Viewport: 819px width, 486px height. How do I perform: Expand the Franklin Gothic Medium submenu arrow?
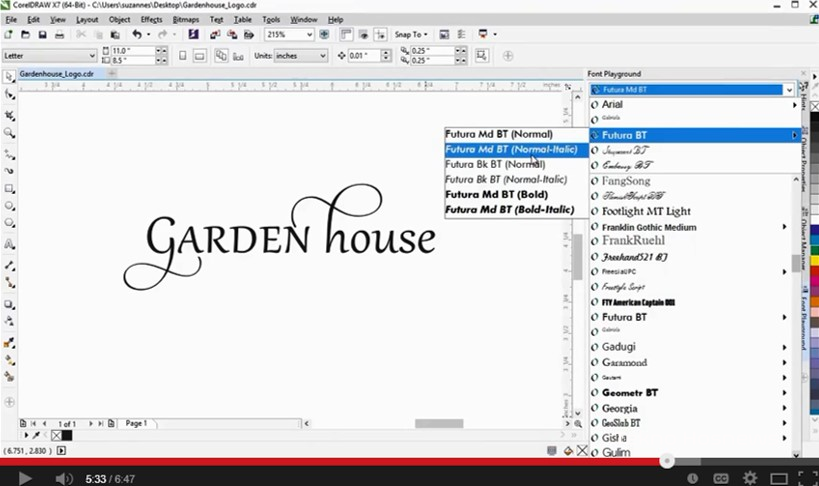[785, 227]
